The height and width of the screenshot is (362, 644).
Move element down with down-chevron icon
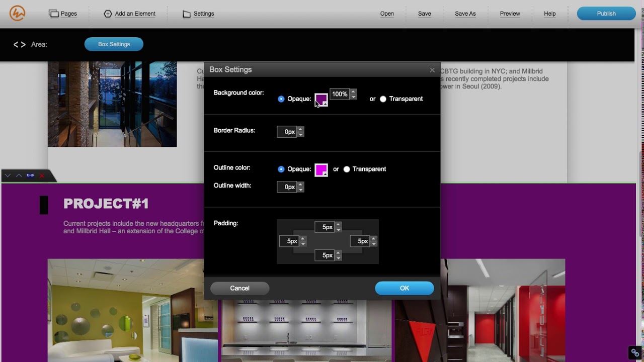pyautogui.click(x=8, y=175)
